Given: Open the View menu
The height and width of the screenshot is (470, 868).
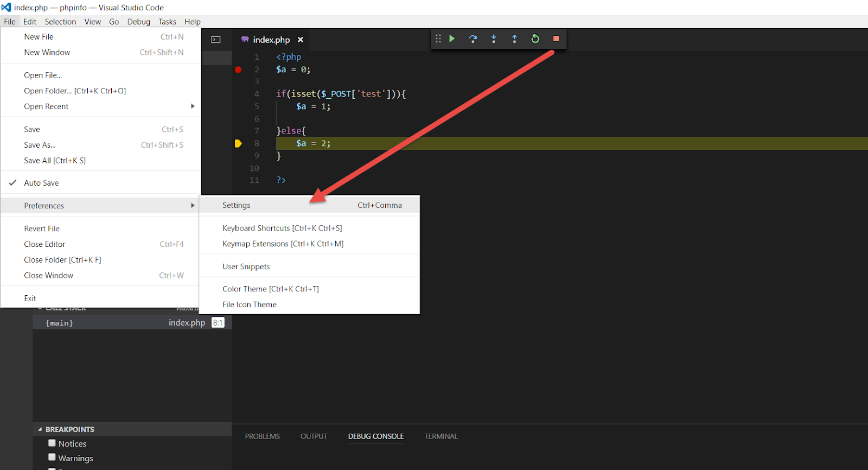Looking at the screenshot, I should [x=93, y=22].
